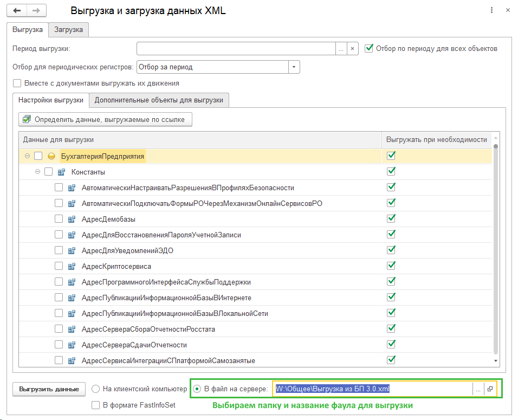Click Определить данные, выгружаемые по ссылке button
This screenshot has width=518, height=420.
tap(105, 120)
